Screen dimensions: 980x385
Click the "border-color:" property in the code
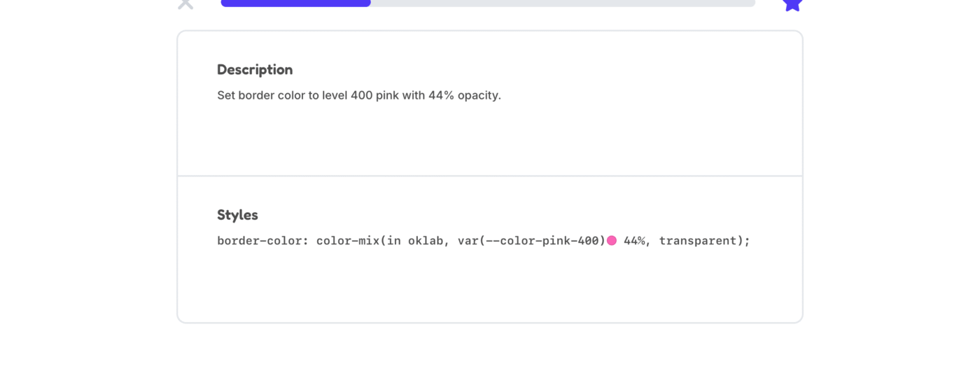pyautogui.click(x=263, y=241)
